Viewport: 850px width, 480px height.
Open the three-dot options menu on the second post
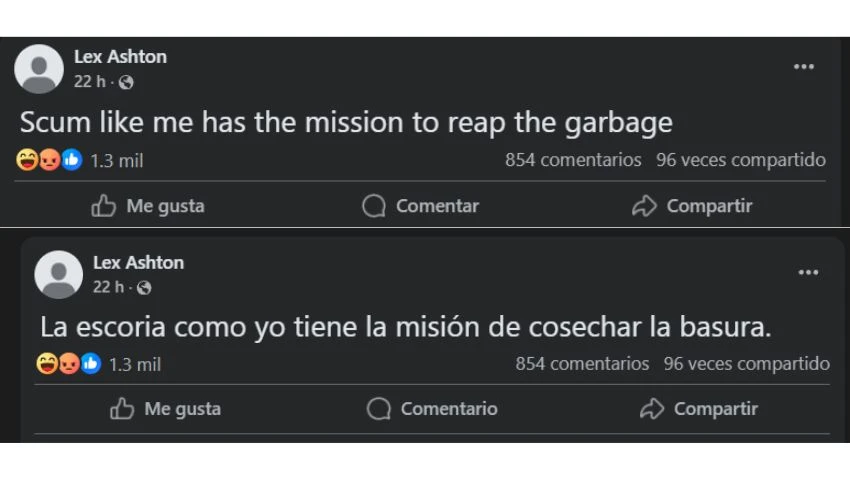808,272
